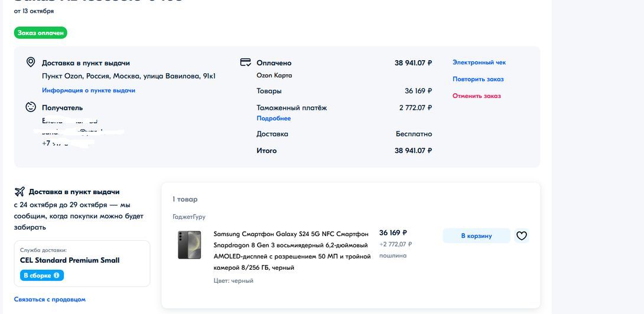The width and height of the screenshot is (644, 314).
Task: Click Отменить заказ link
Action: [x=476, y=96]
